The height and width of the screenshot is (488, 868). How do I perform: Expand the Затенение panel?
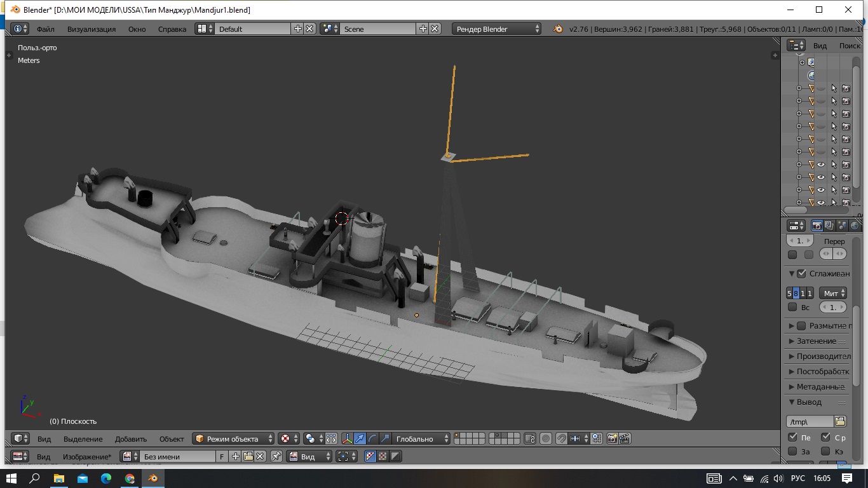[816, 341]
